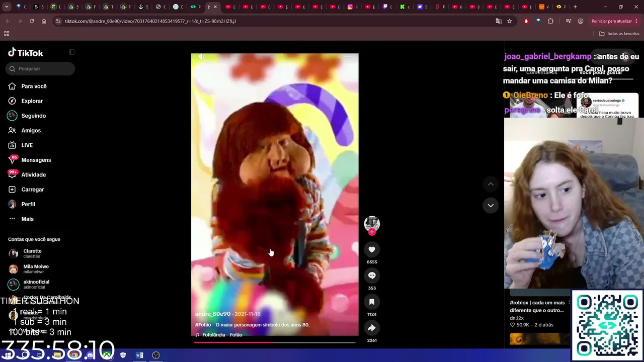Open Windows Security in the taskbar

click(123, 355)
